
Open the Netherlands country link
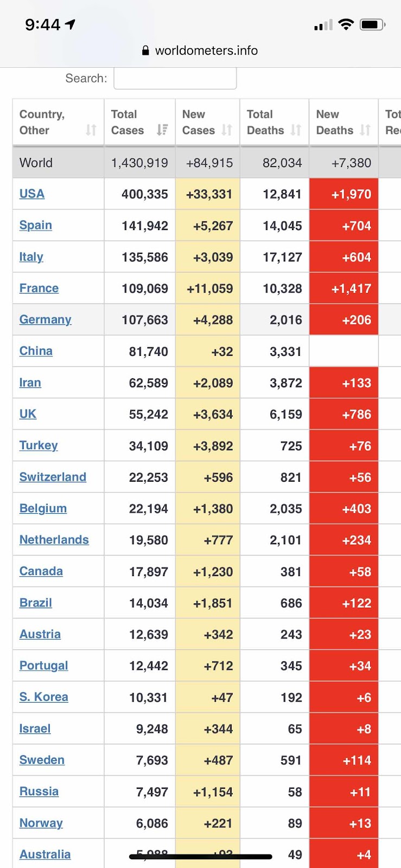click(x=54, y=540)
